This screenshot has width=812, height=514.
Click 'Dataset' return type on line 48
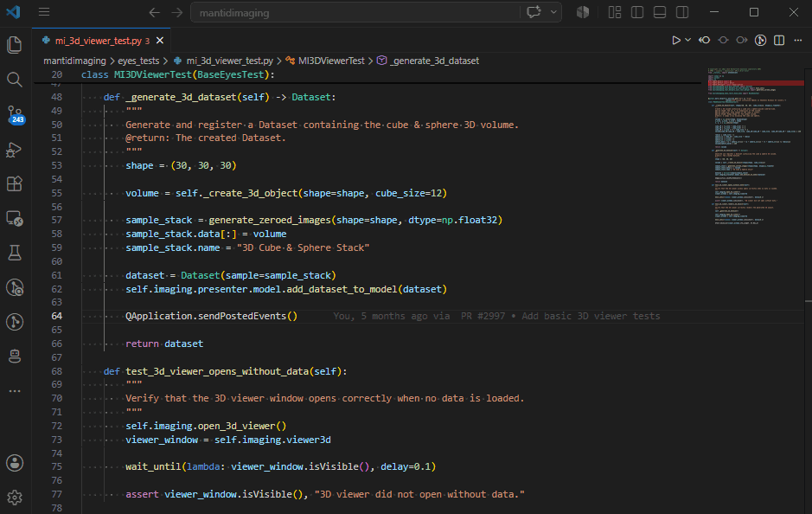coord(310,97)
